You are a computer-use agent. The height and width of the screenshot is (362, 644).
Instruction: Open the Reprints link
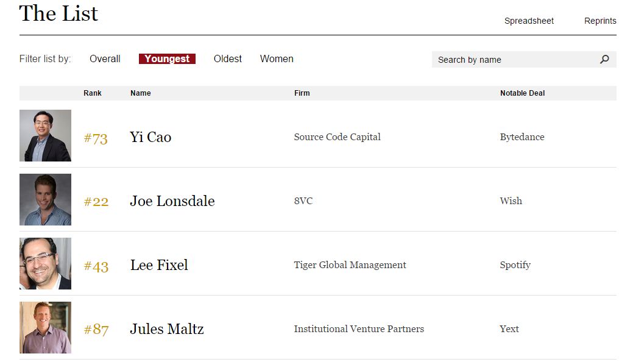coord(600,21)
